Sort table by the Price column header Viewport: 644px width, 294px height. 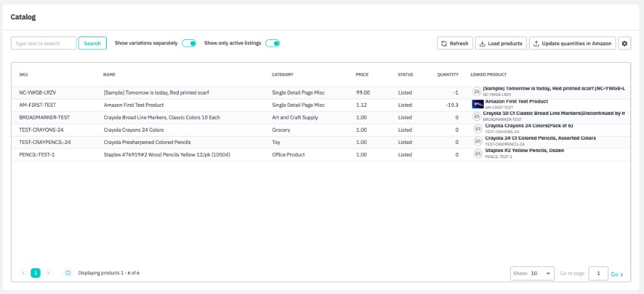click(x=362, y=74)
